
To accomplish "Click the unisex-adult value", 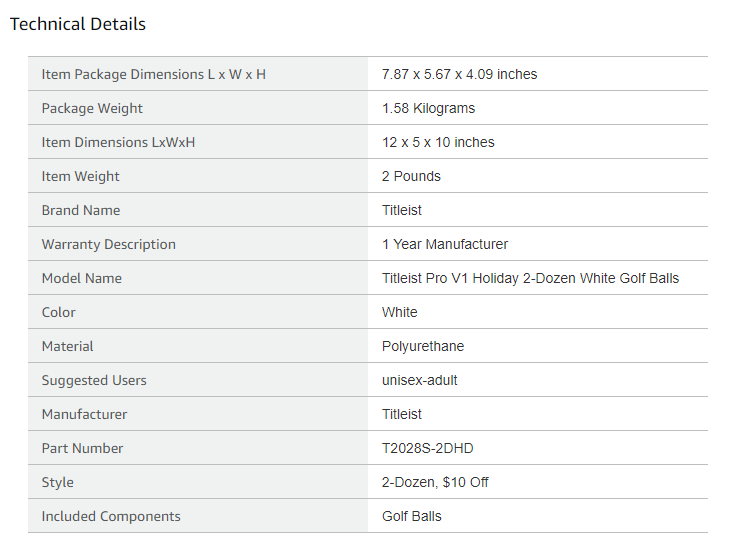I will click(x=420, y=380).
